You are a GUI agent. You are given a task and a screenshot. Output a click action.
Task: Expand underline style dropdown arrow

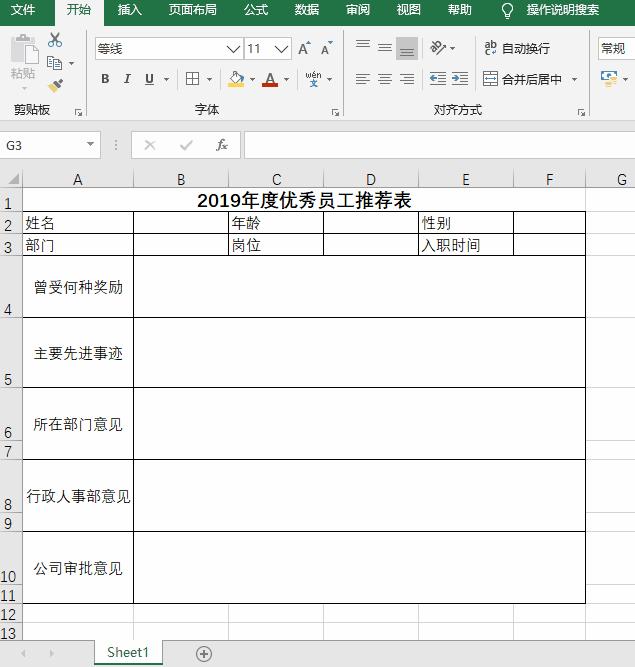coord(166,80)
